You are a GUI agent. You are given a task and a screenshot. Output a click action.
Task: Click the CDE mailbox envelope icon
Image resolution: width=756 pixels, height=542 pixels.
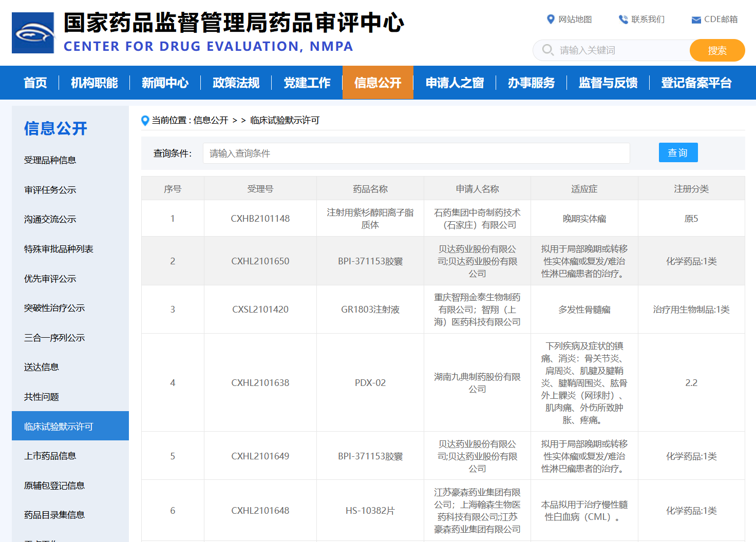click(x=696, y=20)
